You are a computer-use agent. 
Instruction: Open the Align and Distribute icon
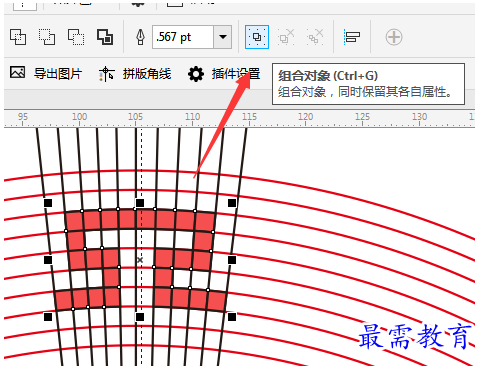click(352, 37)
